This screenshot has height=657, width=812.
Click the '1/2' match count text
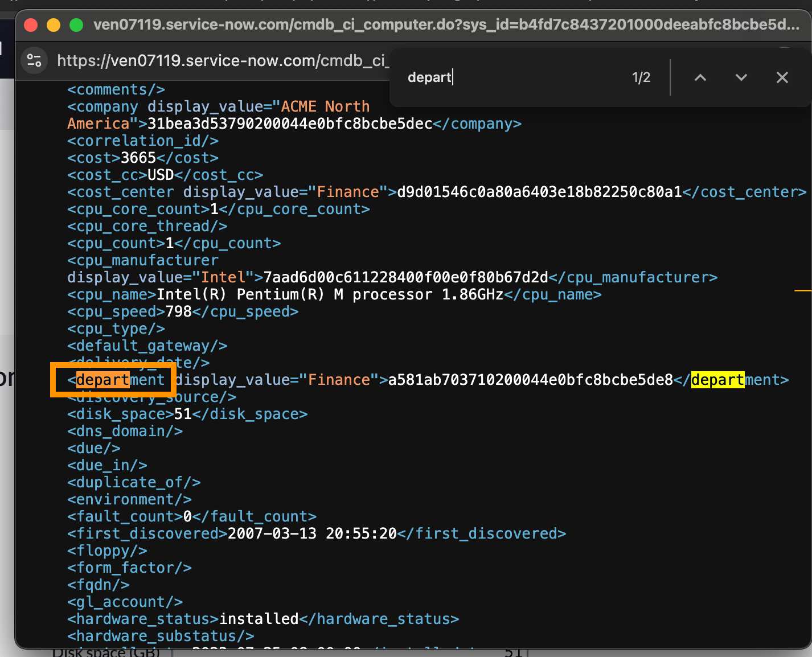(x=641, y=77)
